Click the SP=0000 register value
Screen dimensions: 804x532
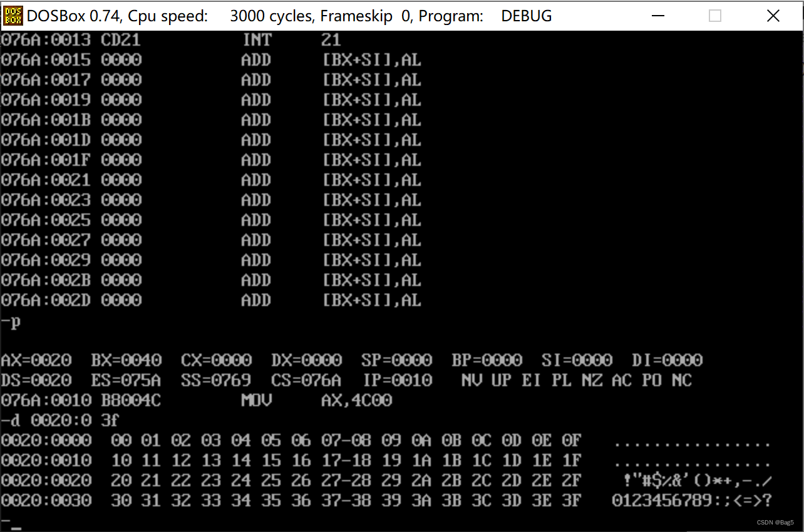[397, 361]
